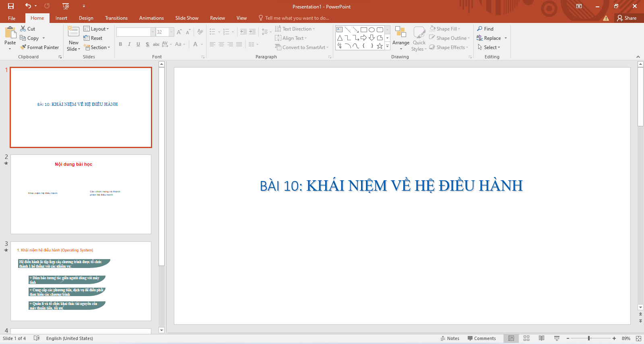
Task: Toggle the Notes pane
Action: pyautogui.click(x=450, y=338)
